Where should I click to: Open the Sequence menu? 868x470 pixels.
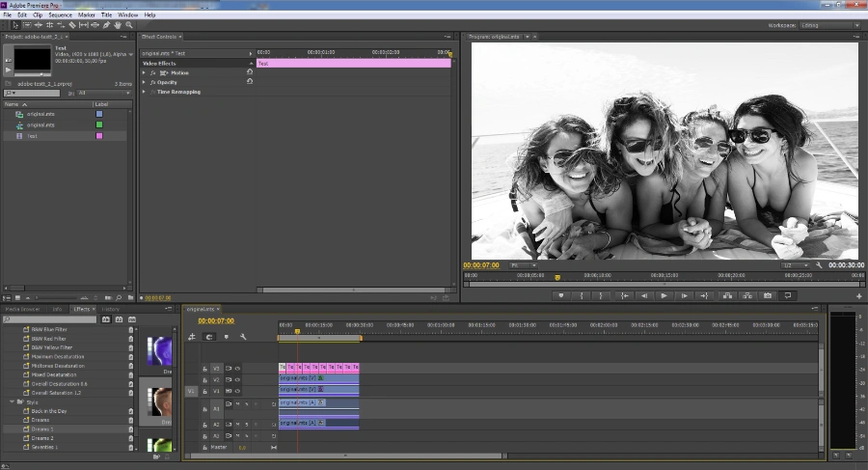[x=61, y=15]
